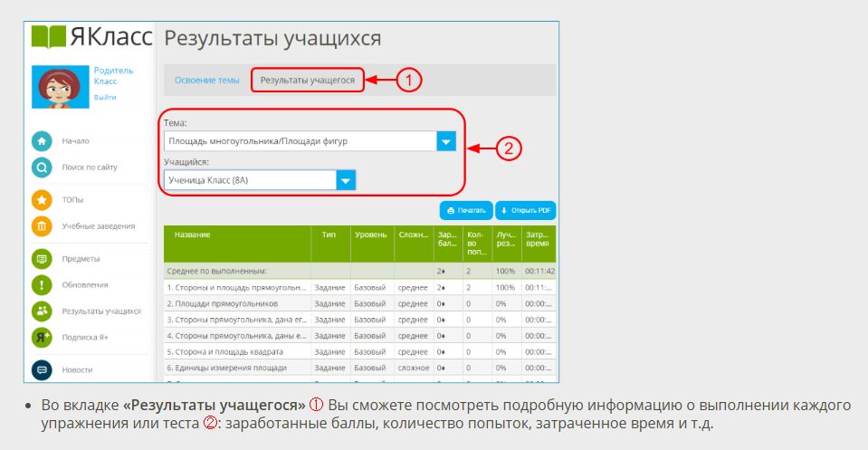Expand the Учащийся dropdown arrow
868x450 pixels.
tap(345, 180)
